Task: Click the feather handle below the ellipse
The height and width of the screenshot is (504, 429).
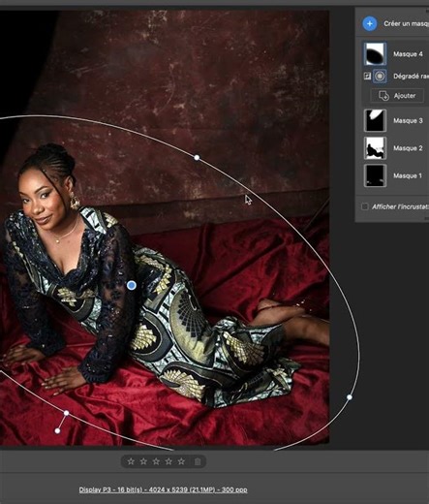Action: 57,430
